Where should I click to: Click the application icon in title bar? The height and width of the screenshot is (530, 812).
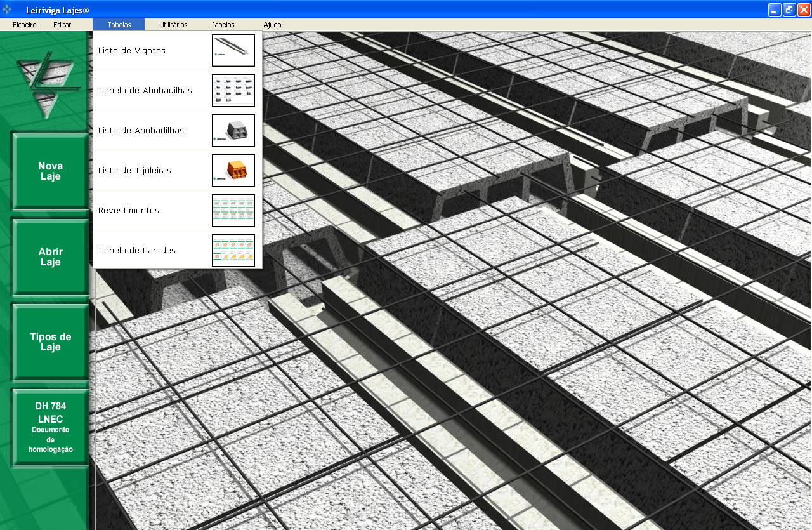8,10
